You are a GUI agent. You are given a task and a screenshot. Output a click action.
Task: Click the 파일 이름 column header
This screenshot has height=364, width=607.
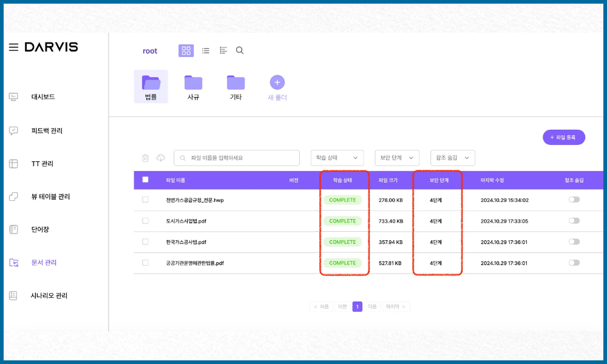tap(175, 180)
